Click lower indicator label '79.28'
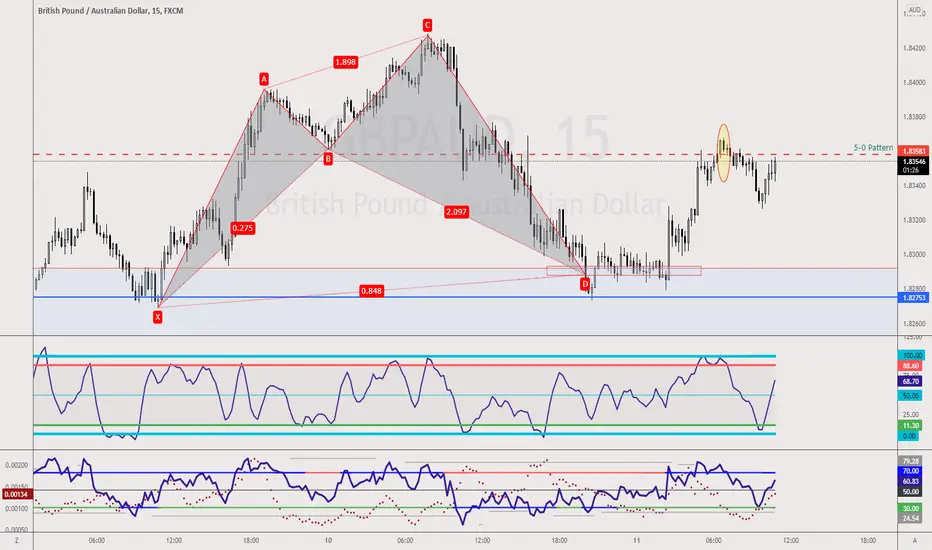 [x=911, y=461]
